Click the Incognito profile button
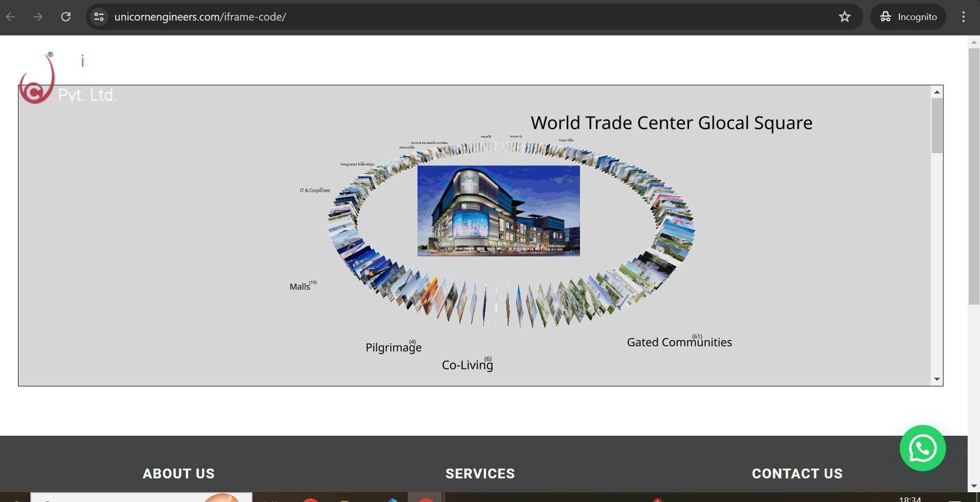 [x=909, y=17]
